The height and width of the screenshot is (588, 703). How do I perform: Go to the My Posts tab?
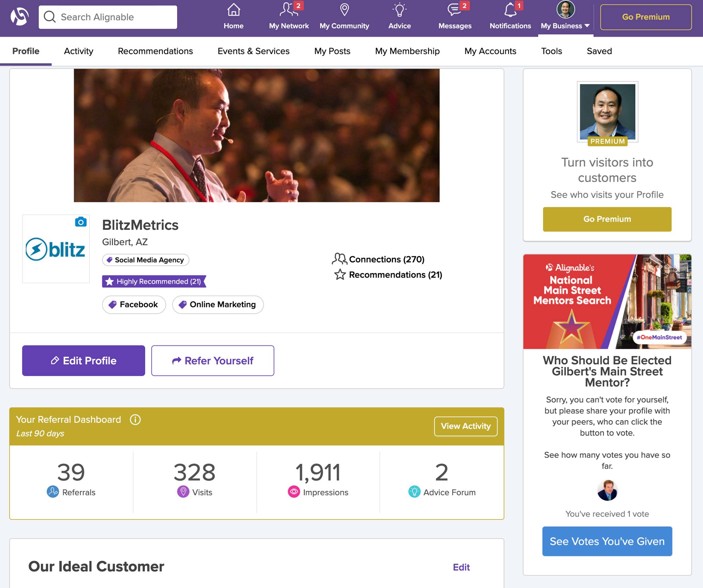tap(332, 51)
